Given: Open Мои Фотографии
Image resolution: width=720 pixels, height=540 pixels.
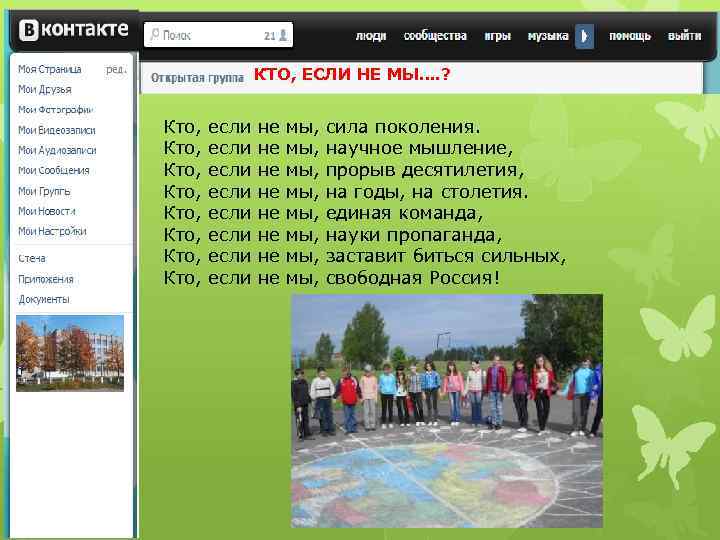Looking at the screenshot, I should 55,110.
